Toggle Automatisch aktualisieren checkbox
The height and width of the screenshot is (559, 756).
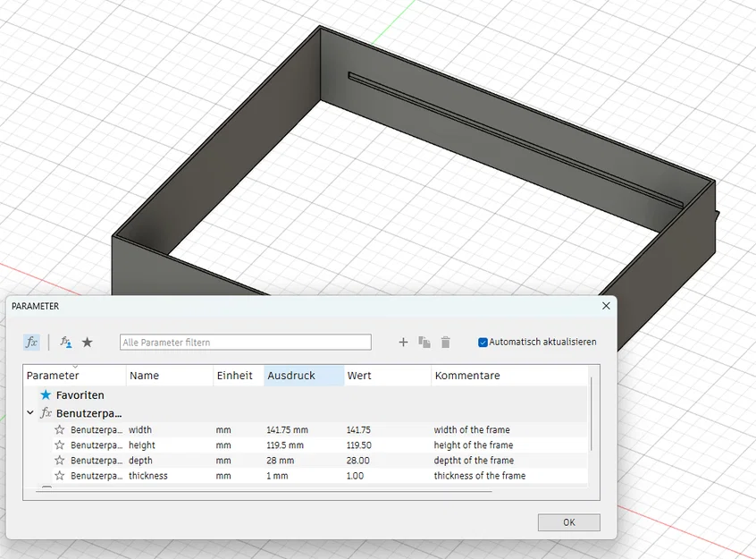[483, 343]
